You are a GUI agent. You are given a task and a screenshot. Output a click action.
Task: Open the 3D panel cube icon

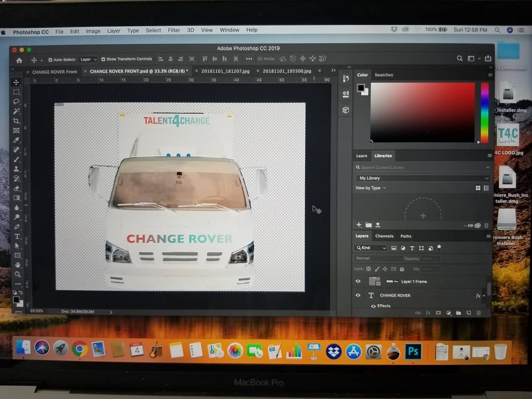346,110
